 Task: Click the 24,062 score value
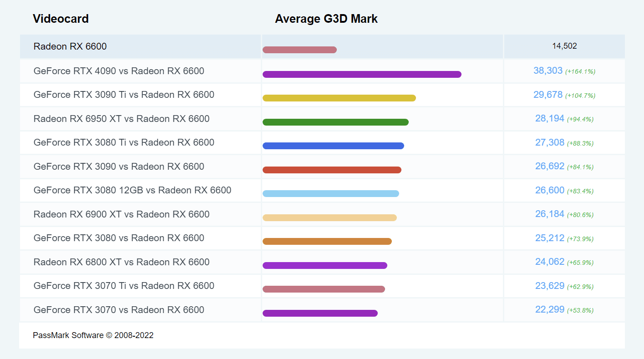tap(550, 262)
